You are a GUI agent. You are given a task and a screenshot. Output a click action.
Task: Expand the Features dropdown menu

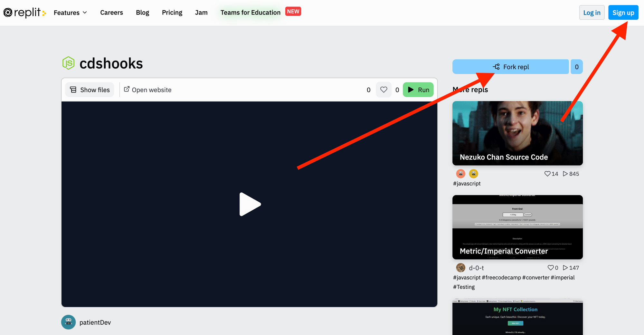[70, 13]
